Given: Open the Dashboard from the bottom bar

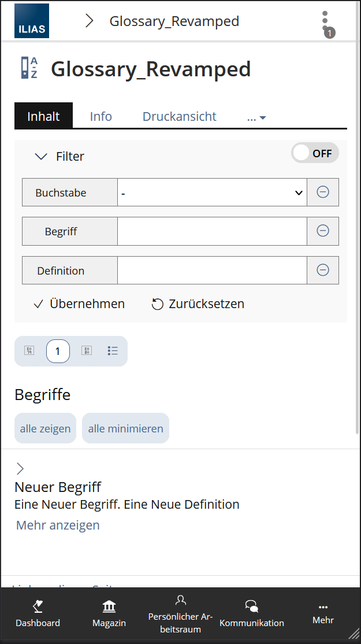Looking at the screenshot, I should pyautogui.click(x=38, y=614).
